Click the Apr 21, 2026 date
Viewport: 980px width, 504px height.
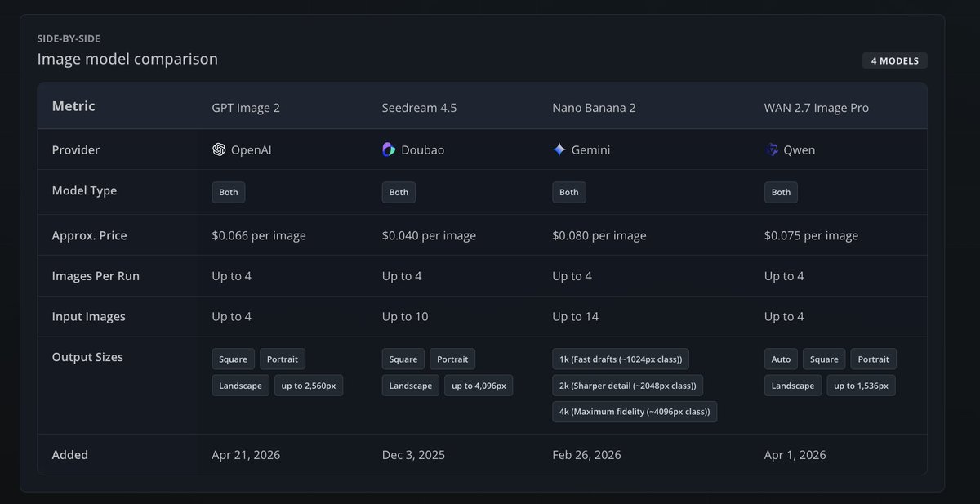[246, 454]
